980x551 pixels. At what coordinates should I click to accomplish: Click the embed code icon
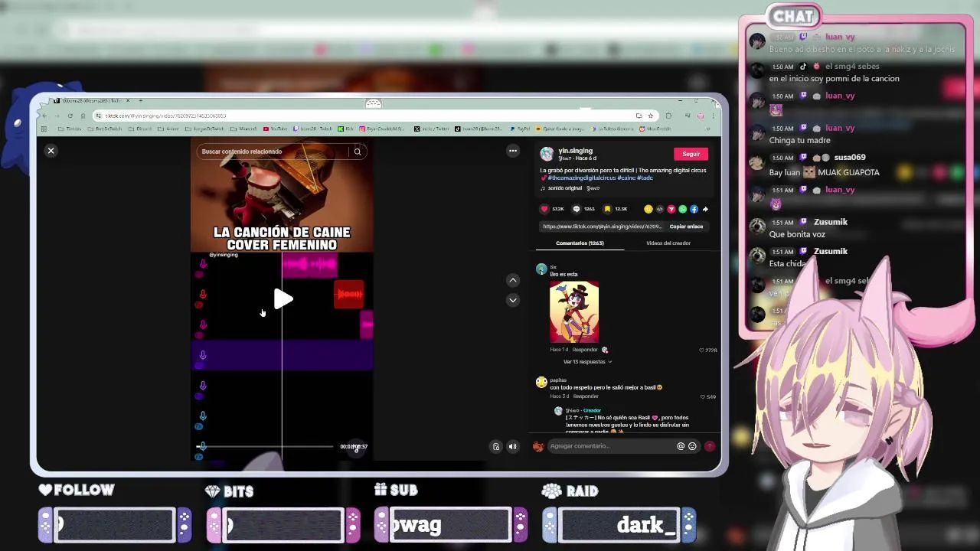pos(660,209)
